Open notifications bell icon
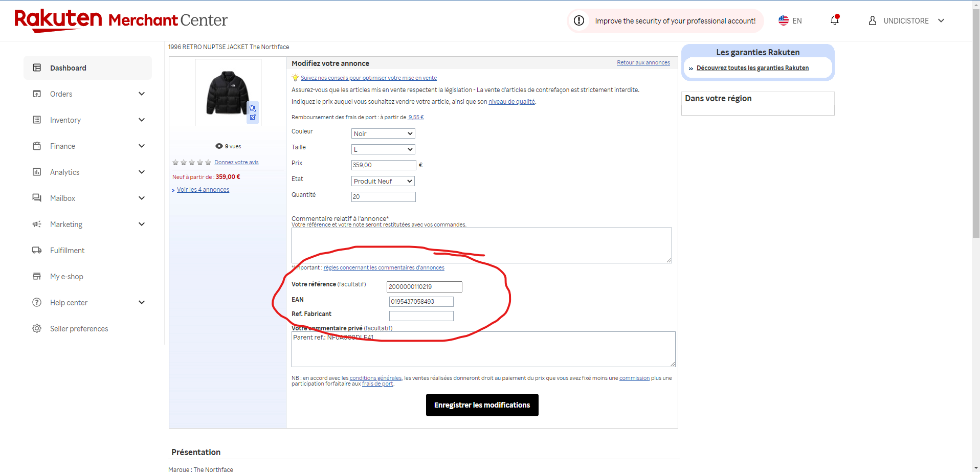This screenshot has width=980, height=472. pos(835,20)
